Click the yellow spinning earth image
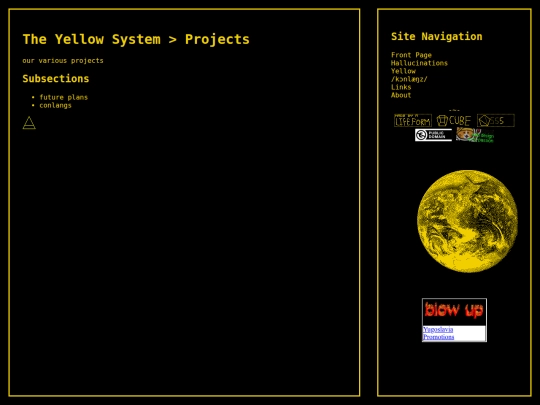The width and height of the screenshot is (540, 405). 467,221
